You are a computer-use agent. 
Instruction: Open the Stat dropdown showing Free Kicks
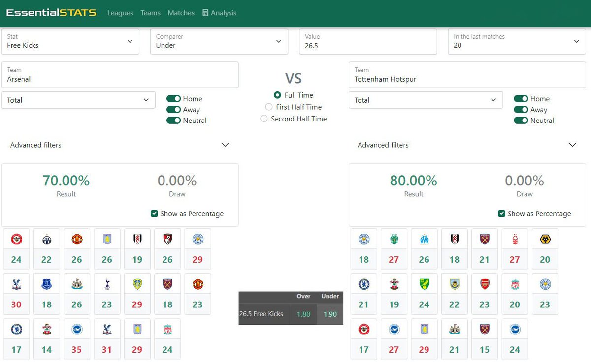(x=70, y=41)
